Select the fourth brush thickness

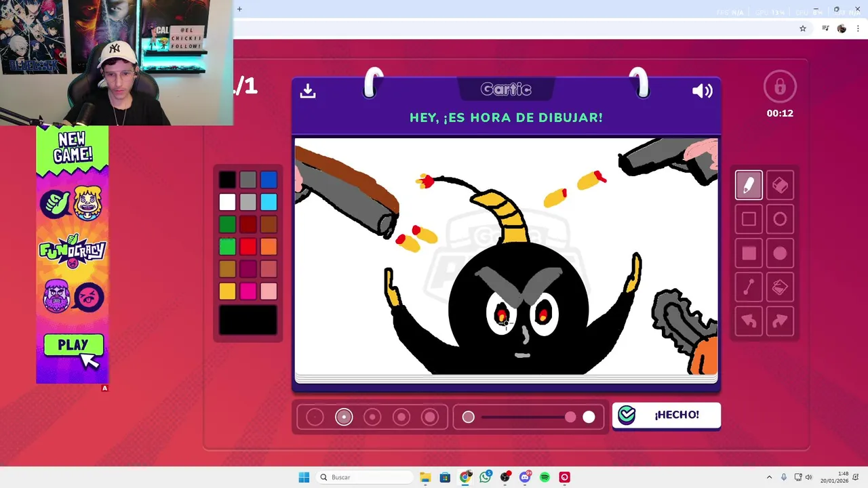click(401, 417)
